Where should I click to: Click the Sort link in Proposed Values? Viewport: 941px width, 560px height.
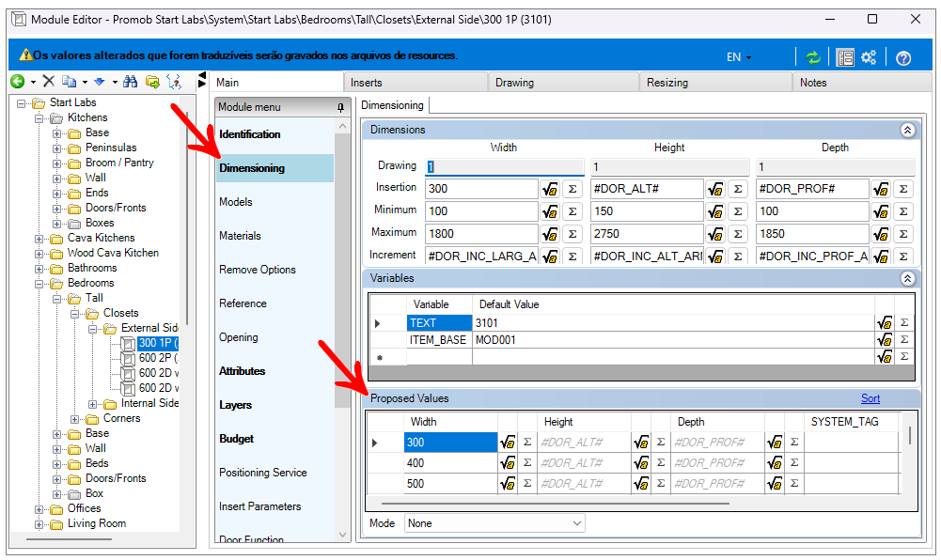870,398
